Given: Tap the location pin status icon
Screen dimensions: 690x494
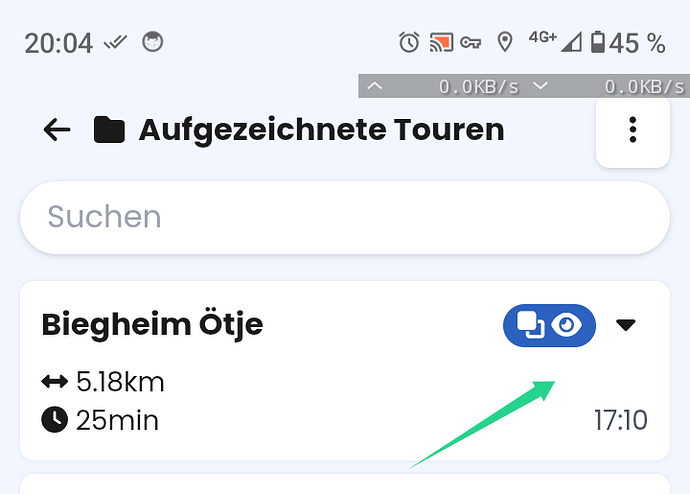Looking at the screenshot, I should pyautogui.click(x=505, y=43).
